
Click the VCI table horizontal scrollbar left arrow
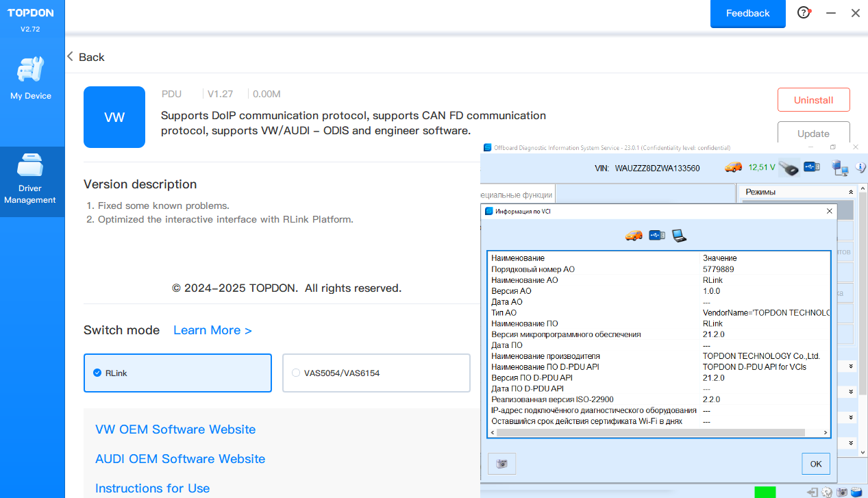(492, 432)
